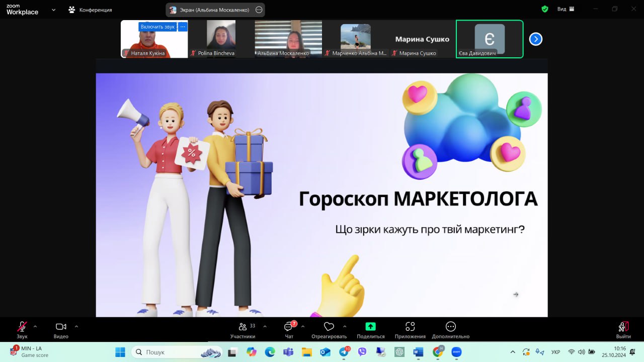Open the Участники participants panel

(x=243, y=330)
